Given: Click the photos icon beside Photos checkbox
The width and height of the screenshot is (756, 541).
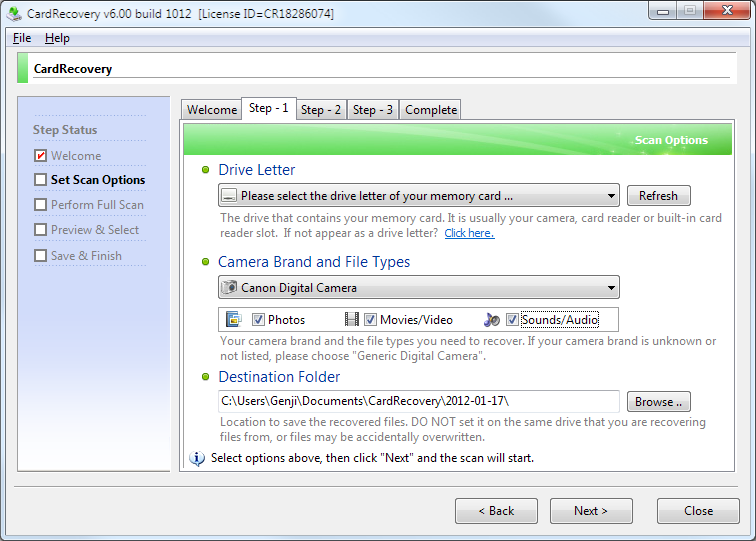Looking at the screenshot, I should tap(233, 319).
